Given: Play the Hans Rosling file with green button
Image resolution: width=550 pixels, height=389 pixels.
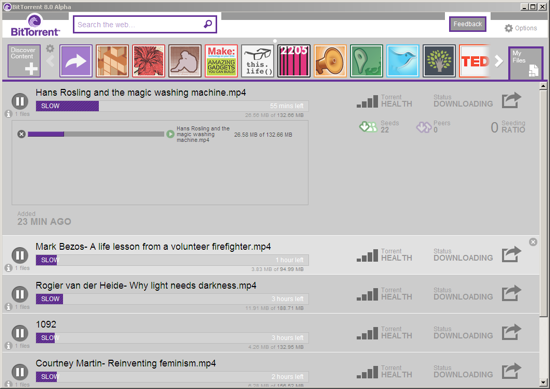Looking at the screenshot, I should coord(170,134).
